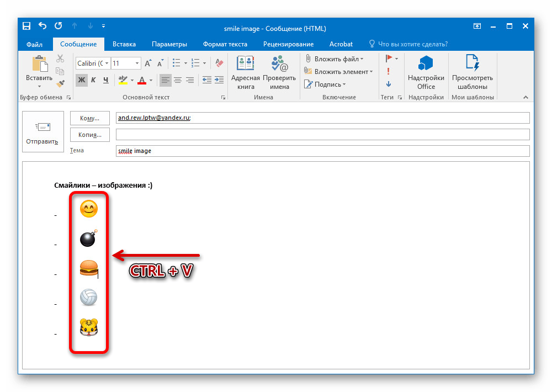The image size is (552, 392).
Task: Open the highlight color dropdown arrow
Action: point(132,80)
